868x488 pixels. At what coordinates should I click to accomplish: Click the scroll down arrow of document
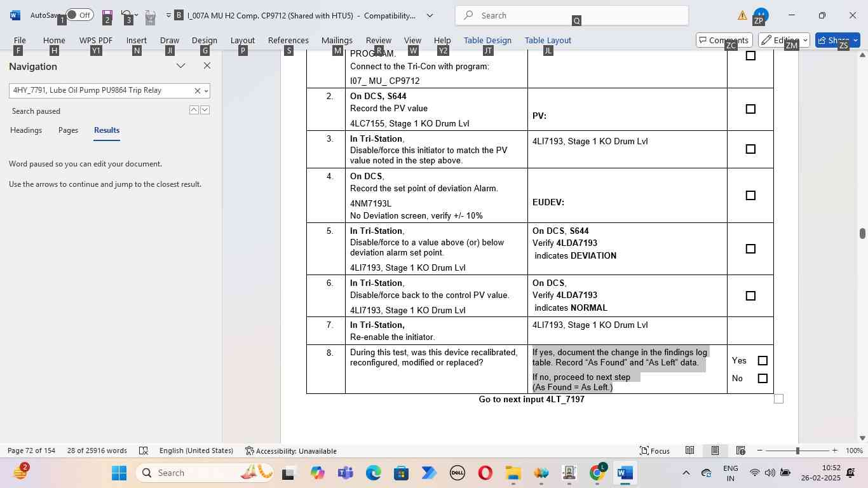click(x=862, y=438)
